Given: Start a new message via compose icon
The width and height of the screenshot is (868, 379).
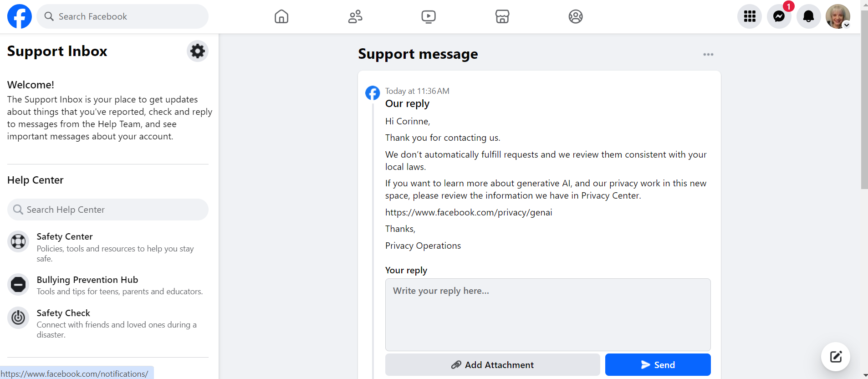Looking at the screenshot, I should 836,357.
